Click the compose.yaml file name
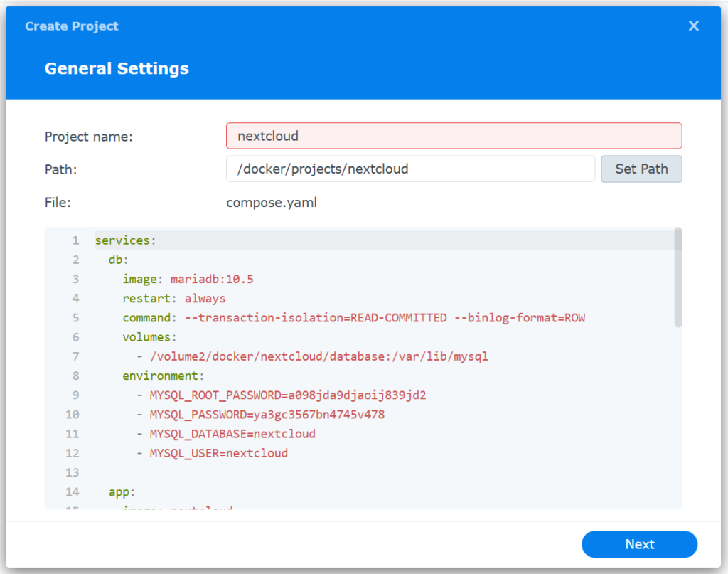The width and height of the screenshot is (728, 574). pyautogui.click(x=272, y=203)
